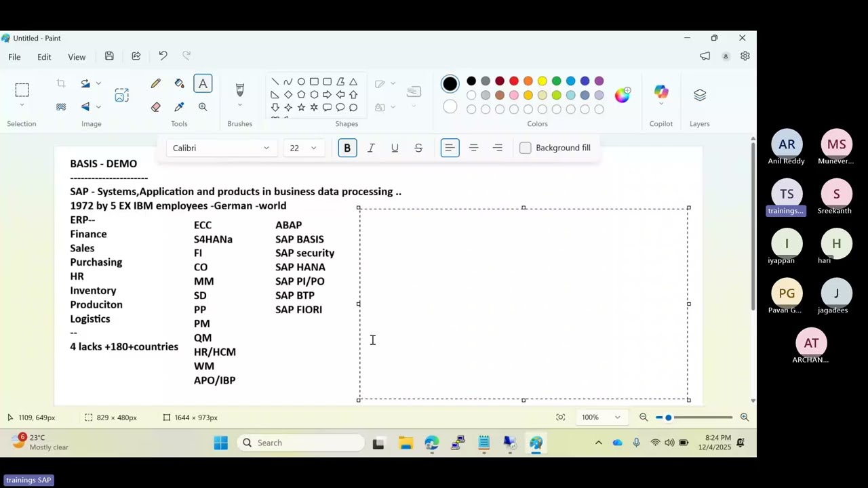This screenshot has height=488, width=868.
Task: Click the vertical canvas scrollbar
Action: point(753,226)
